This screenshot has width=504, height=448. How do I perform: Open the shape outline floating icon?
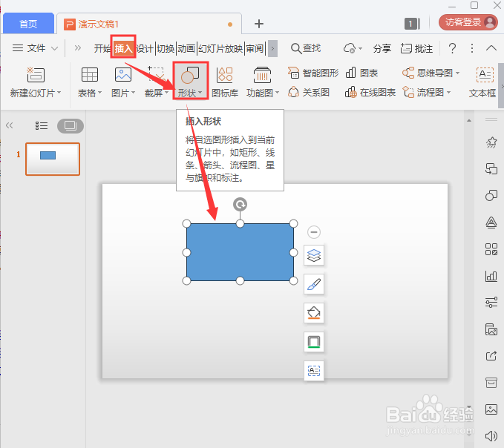(314, 342)
